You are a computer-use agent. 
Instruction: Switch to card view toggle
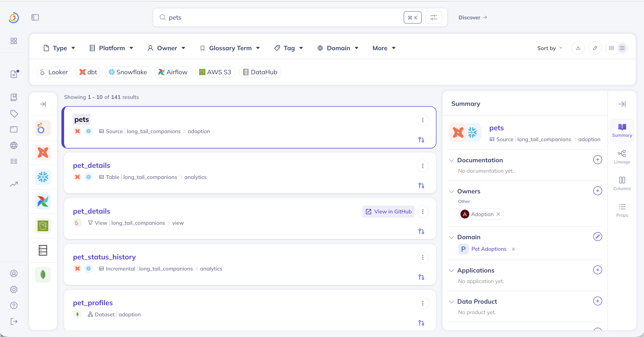tap(611, 48)
